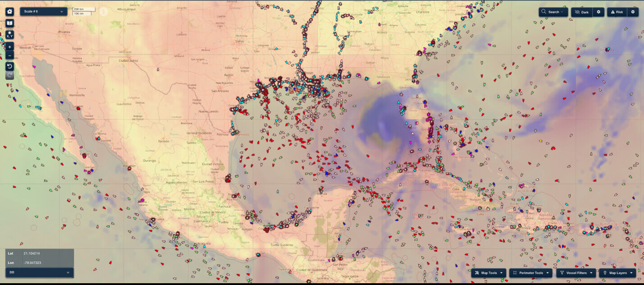Toggle the Risk overlay

[x=617, y=12]
